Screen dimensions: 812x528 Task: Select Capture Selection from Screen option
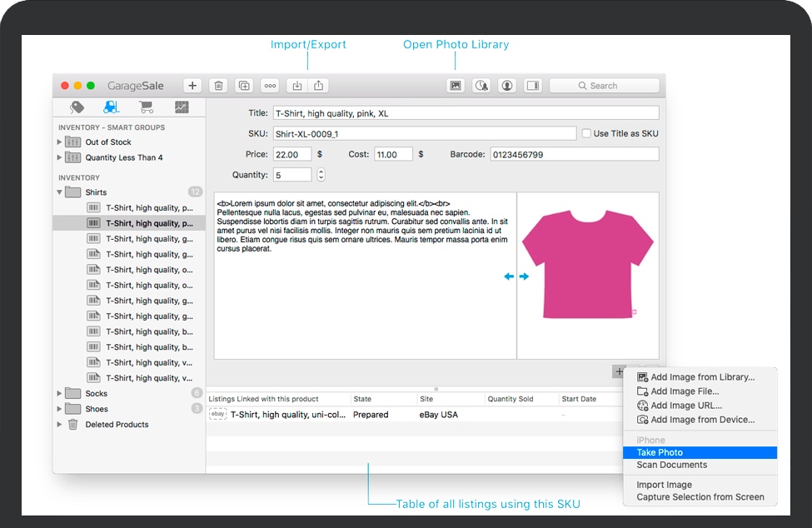[700, 497]
